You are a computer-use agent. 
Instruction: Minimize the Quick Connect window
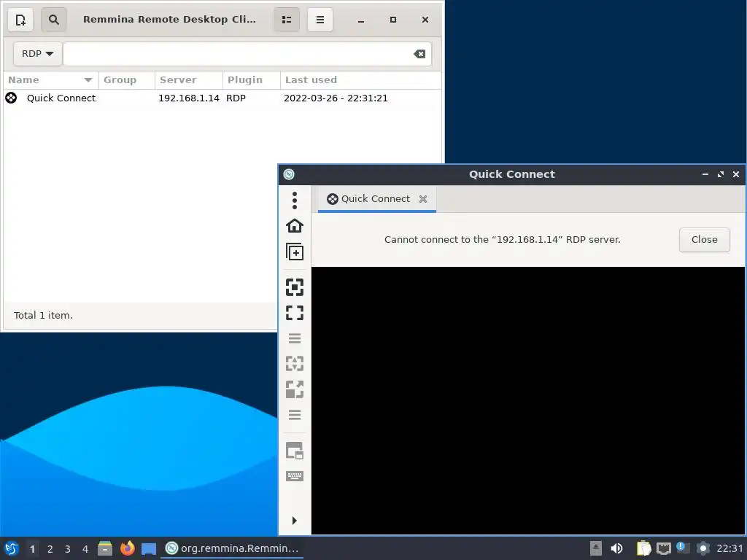click(x=705, y=174)
